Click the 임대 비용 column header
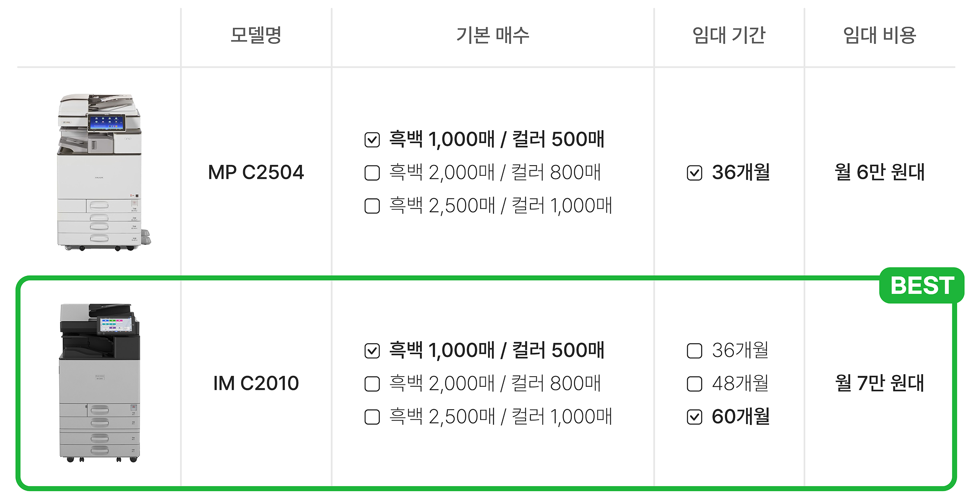This screenshot has width=980, height=499. coord(880,35)
